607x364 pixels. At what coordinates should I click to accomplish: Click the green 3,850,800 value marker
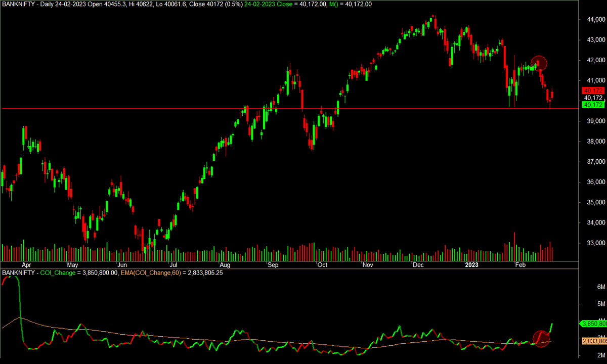pos(594,324)
